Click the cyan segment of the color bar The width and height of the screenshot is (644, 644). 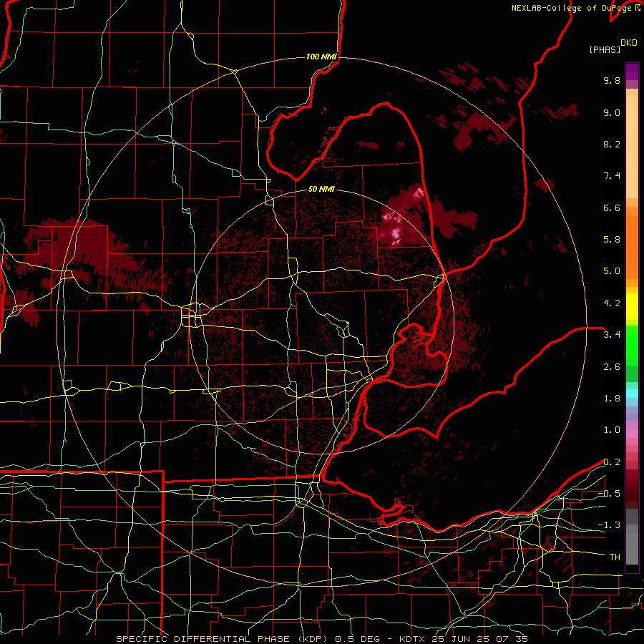tap(632, 394)
